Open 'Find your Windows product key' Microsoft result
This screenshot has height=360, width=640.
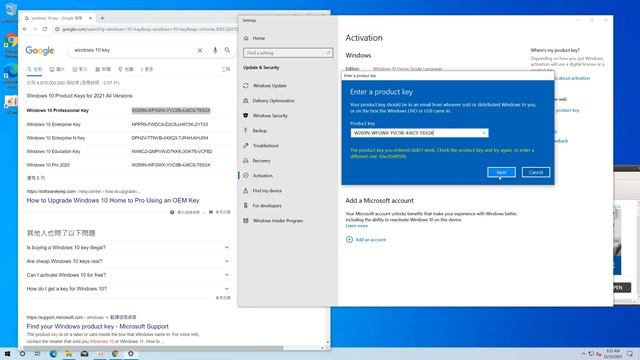pos(98,327)
